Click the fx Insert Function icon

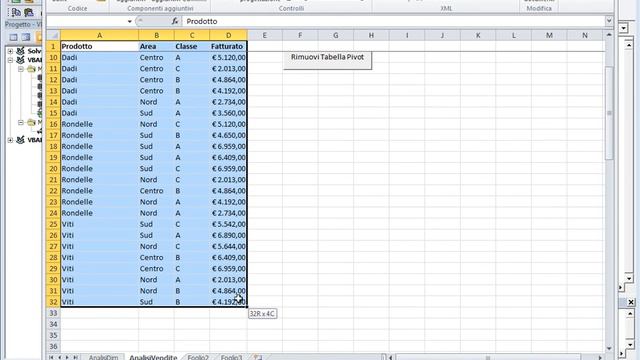pyautogui.click(x=175, y=21)
